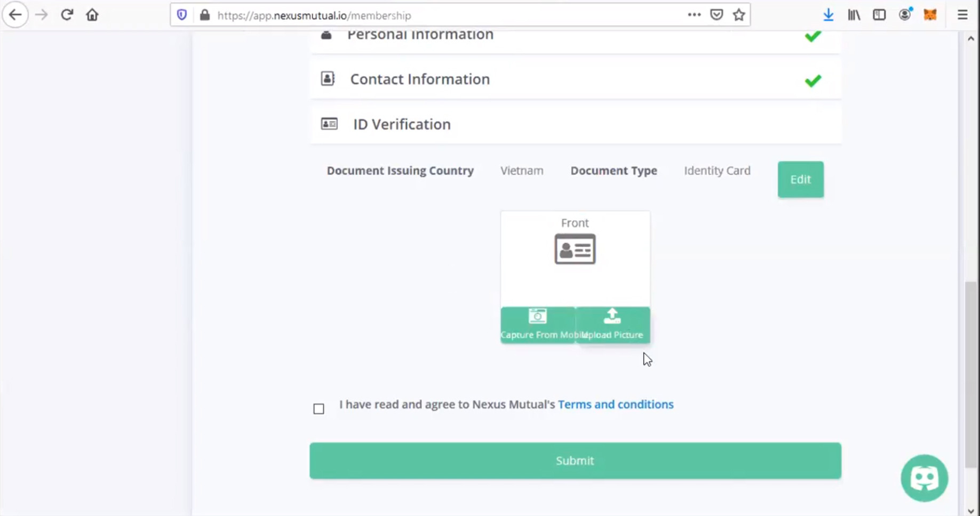This screenshot has width=980, height=516.
Task: Open Firefox hamburger menu
Action: [x=962, y=15]
